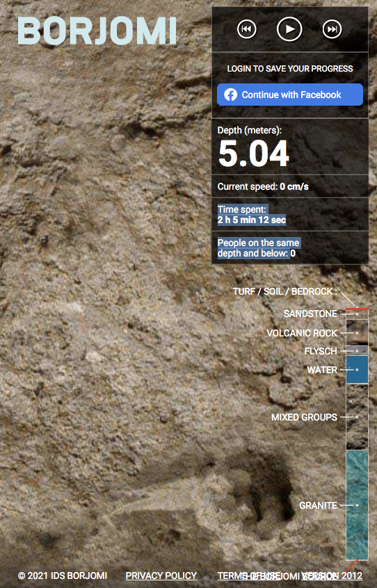Image resolution: width=377 pixels, height=588 pixels.
Task: Select the Volcanic Rock layer segment
Action: 357,333
